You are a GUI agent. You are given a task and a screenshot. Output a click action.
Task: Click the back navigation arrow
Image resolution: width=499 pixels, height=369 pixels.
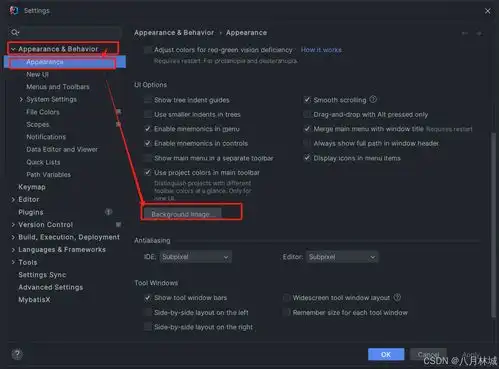464,33
